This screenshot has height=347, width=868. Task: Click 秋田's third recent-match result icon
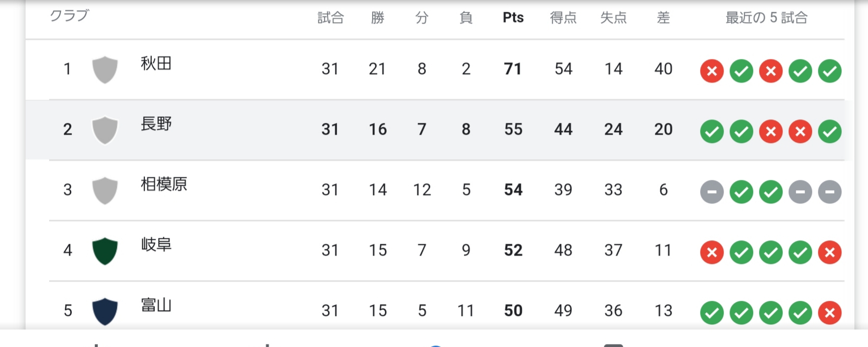771,71
